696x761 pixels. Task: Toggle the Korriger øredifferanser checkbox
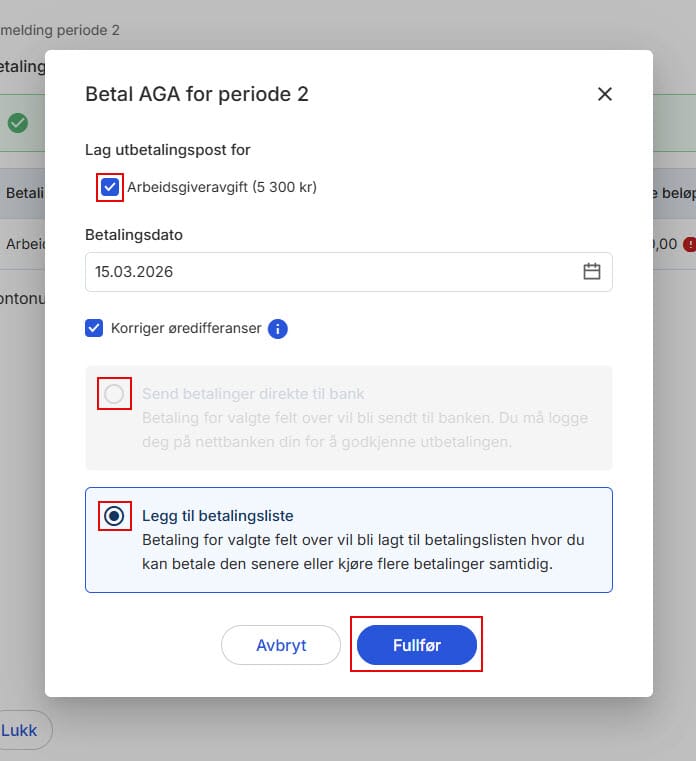[x=94, y=328]
